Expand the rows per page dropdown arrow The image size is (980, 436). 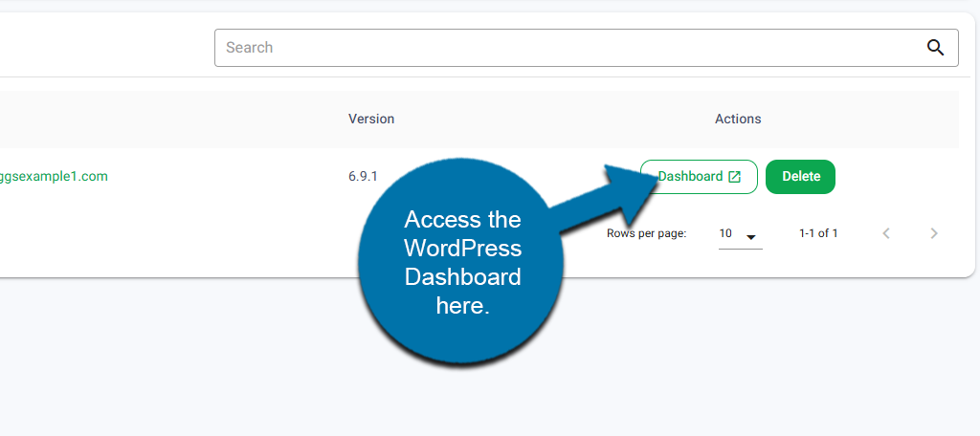pyautogui.click(x=751, y=236)
